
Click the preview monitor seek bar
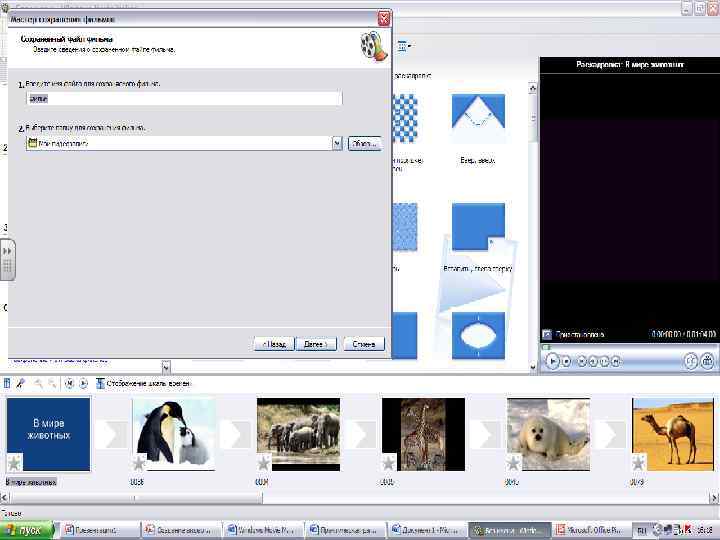click(629, 347)
